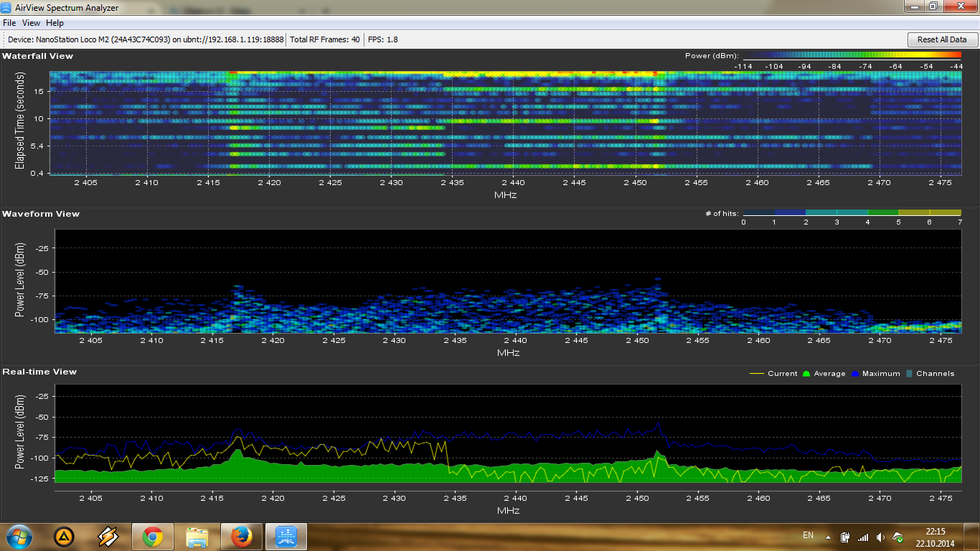Viewport: 980px width, 551px height.
Task: Open the EN input language selector
Action: [x=808, y=535]
